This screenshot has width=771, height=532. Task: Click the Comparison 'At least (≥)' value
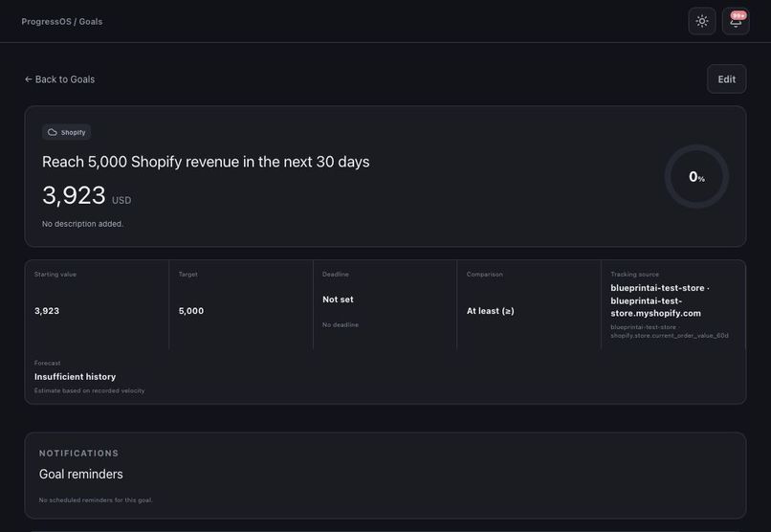click(x=490, y=311)
